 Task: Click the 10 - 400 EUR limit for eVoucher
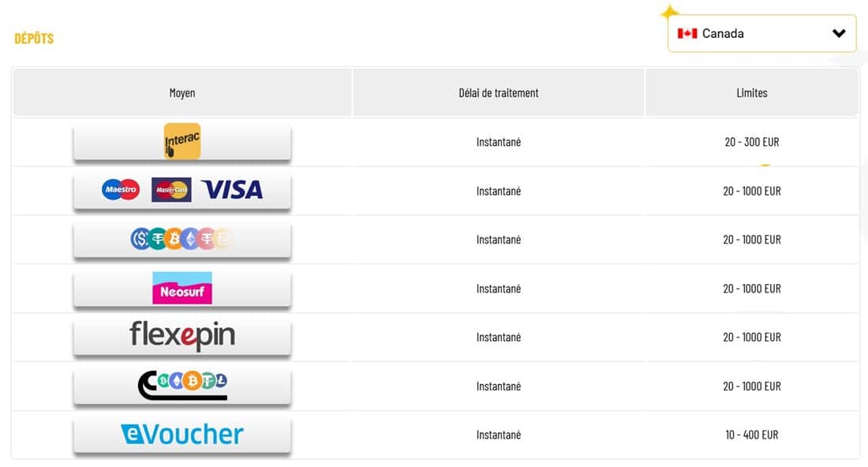tap(752, 435)
